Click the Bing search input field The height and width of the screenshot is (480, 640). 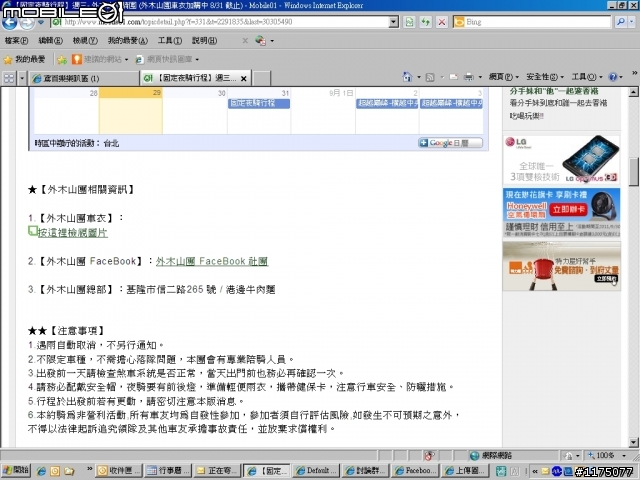530,22
